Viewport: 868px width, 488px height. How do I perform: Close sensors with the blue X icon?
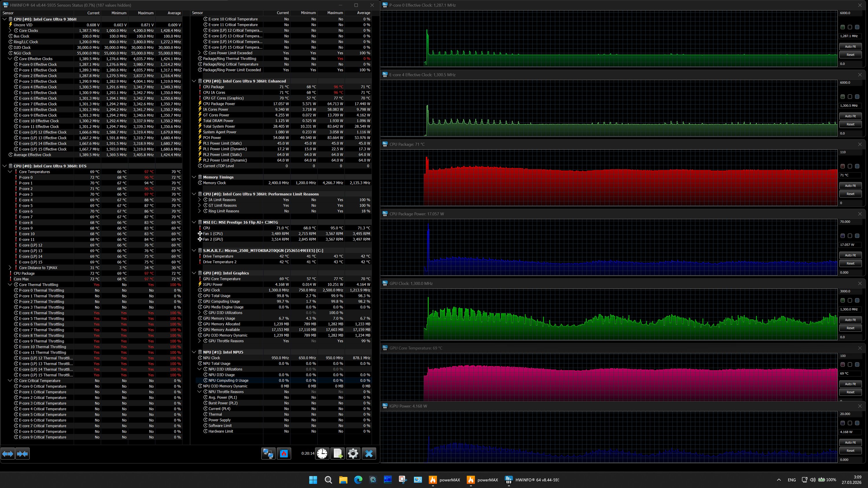tap(369, 454)
